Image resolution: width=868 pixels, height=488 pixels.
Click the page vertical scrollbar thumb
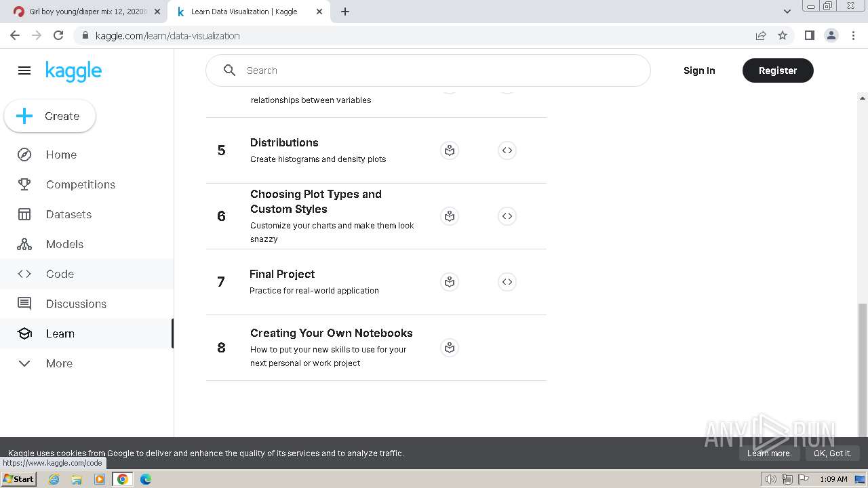pos(863,369)
